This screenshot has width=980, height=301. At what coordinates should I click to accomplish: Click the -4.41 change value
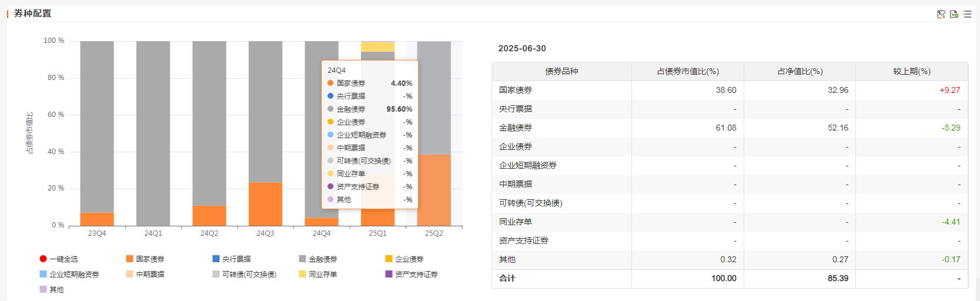[x=951, y=222]
